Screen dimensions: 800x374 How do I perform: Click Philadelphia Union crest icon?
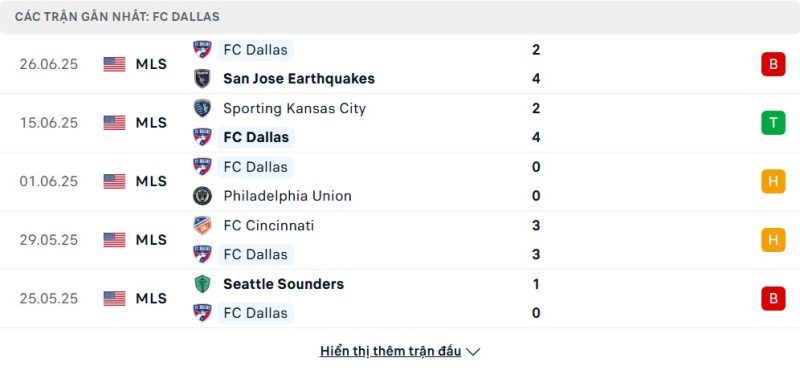pyautogui.click(x=202, y=196)
